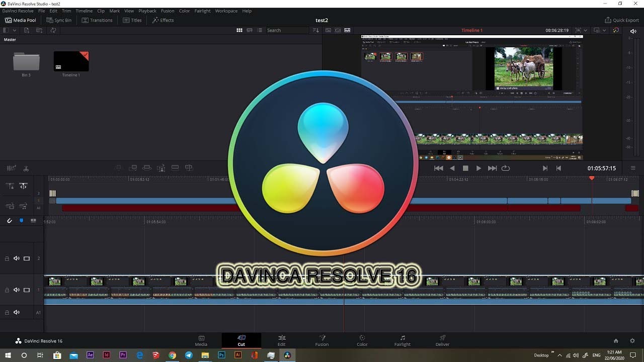Viewport: 644px width, 362px height.
Task: Select the Timeline 1 thumbnail
Action: (x=71, y=61)
